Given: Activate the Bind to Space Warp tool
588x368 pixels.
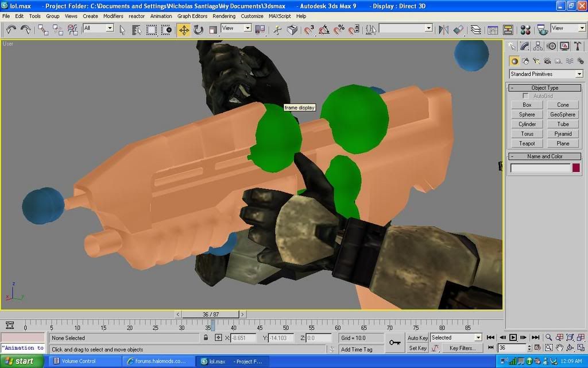Looking at the screenshot, I should coord(72,30).
